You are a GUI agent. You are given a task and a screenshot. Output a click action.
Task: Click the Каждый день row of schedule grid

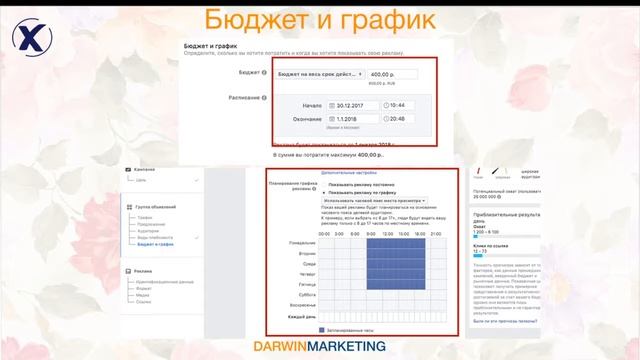pos(382,317)
